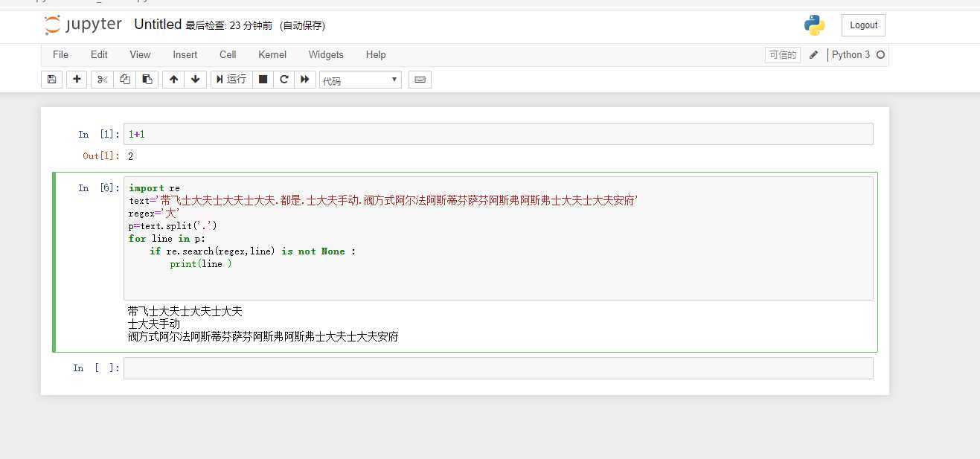The width and height of the screenshot is (980, 459).
Task: Click the p=text.split('.') code line
Action: click(x=173, y=226)
